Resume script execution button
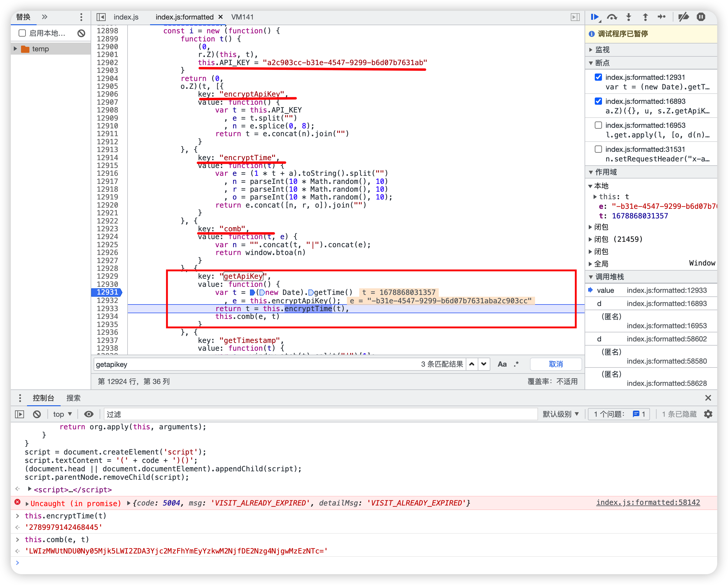This screenshot has height=585, width=728. pos(595,17)
